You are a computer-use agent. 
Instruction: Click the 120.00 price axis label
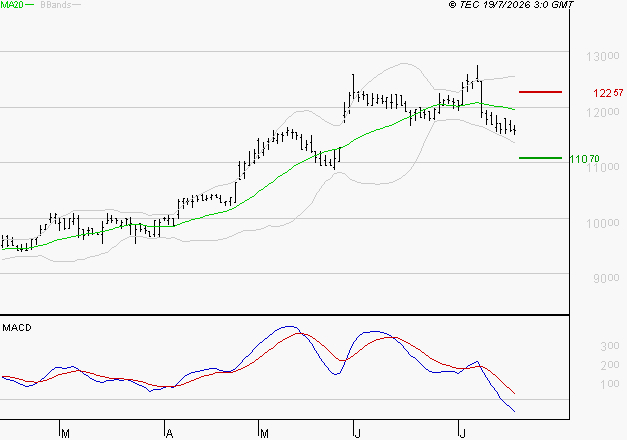(603, 112)
